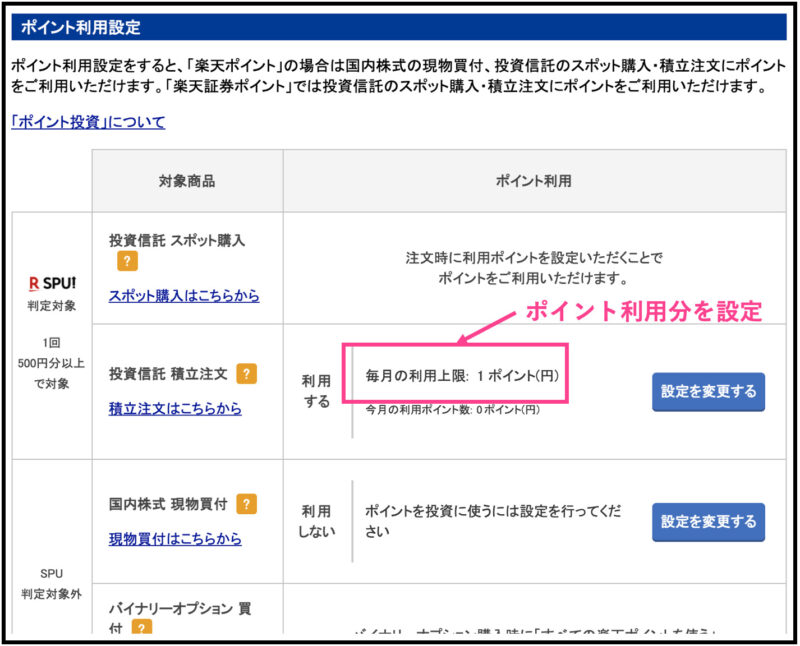This screenshot has height=646, width=800.
Task: Follow the スポット購入はこちらから link
Action: click(184, 295)
